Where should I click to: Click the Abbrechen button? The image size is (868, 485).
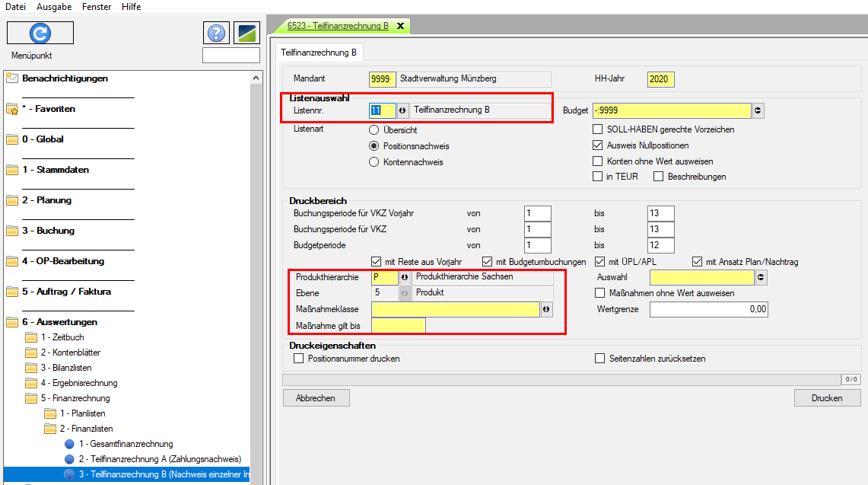pyautogui.click(x=316, y=398)
